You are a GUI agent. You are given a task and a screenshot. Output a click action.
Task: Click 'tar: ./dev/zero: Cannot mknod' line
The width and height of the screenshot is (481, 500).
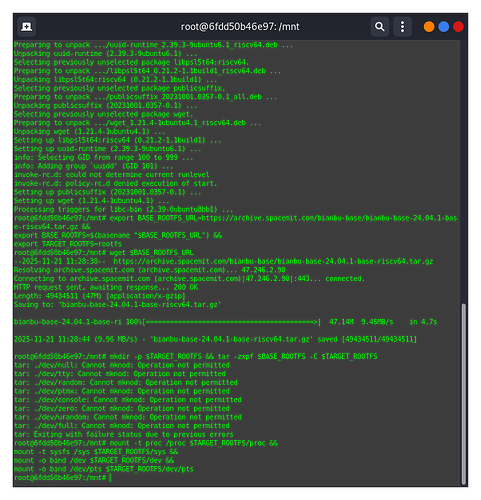point(122,409)
